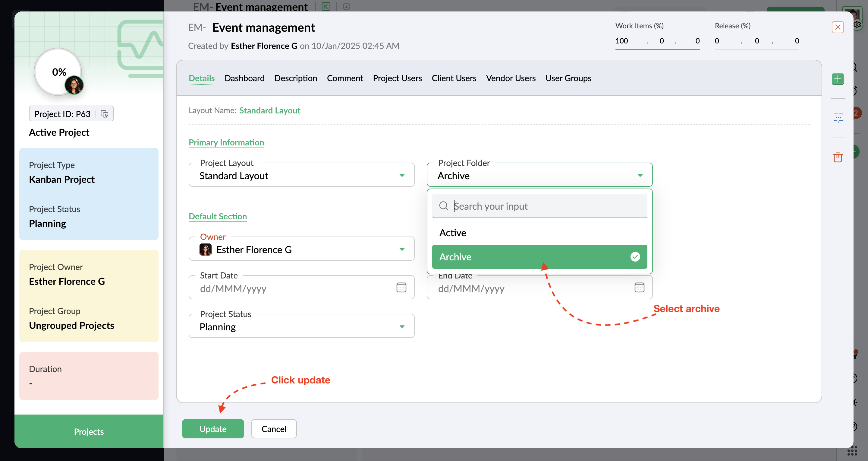Click the Update button

(x=212, y=429)
